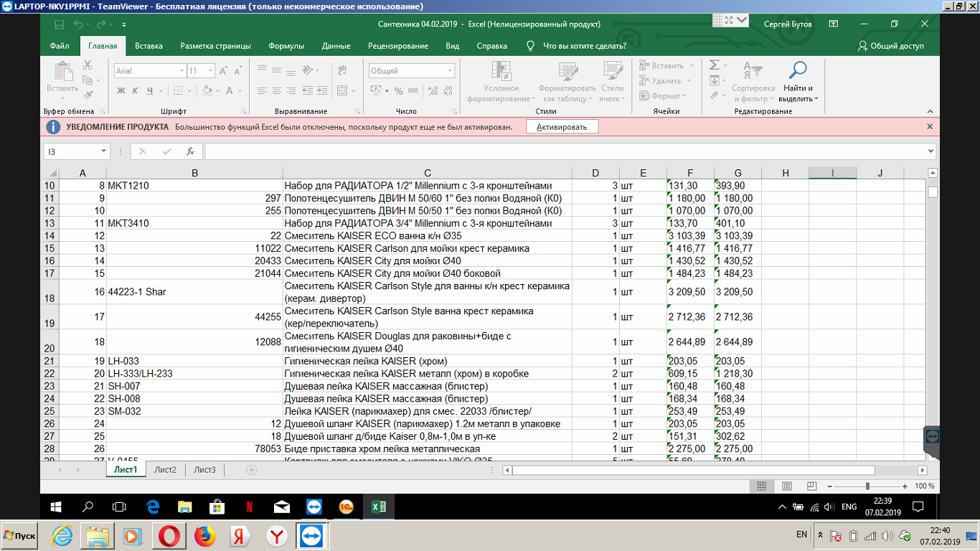Switch to the Формулы tab
This screenshot has height=551, width=980.
pyautogui.click(x=286, y=46)
